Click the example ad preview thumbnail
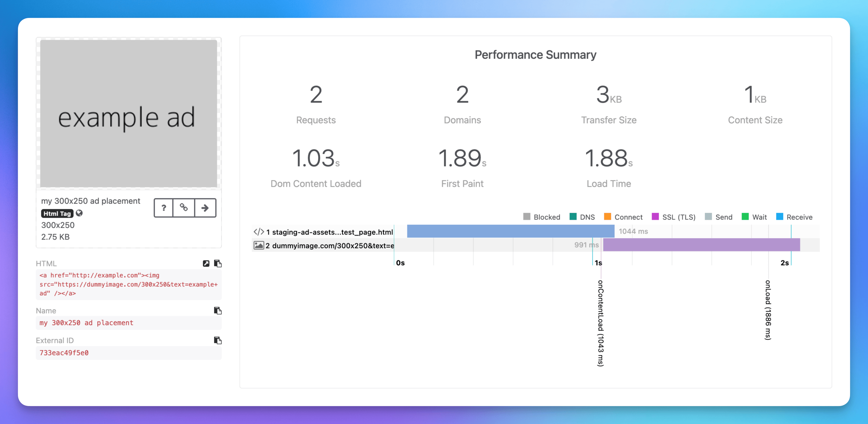Image resolution: width=868 pixels, height=424 pixels. [129, 113]
